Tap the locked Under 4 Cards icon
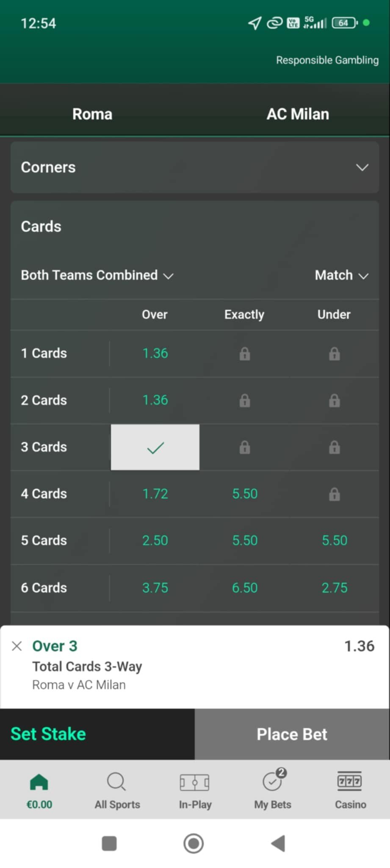This screenshot has height=868, width=390. 334,494
